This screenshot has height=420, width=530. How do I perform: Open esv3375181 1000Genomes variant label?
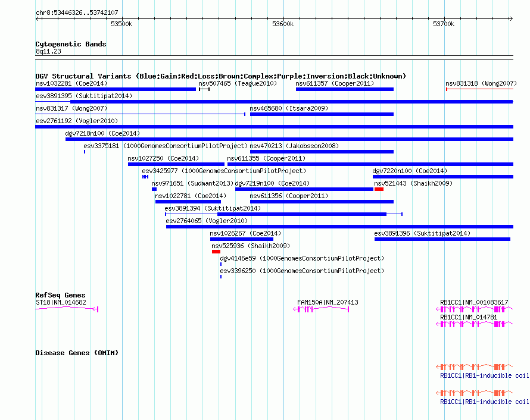[166, 146]
